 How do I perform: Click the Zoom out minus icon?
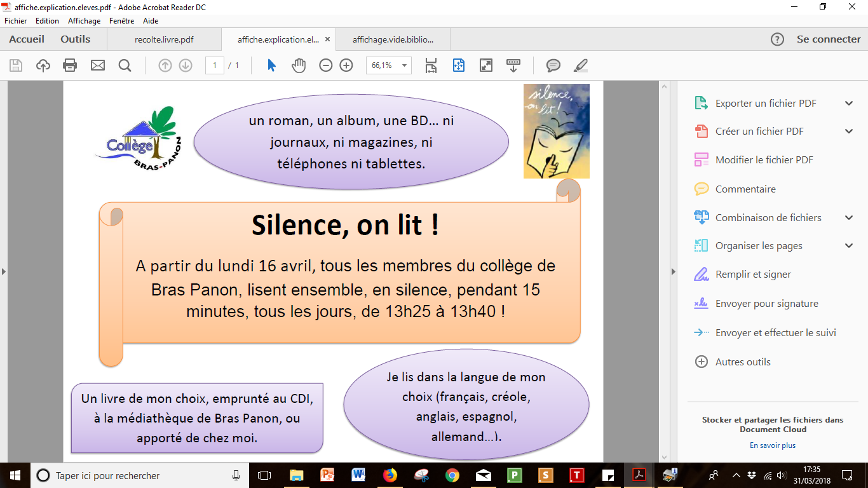tap(326, 65)
